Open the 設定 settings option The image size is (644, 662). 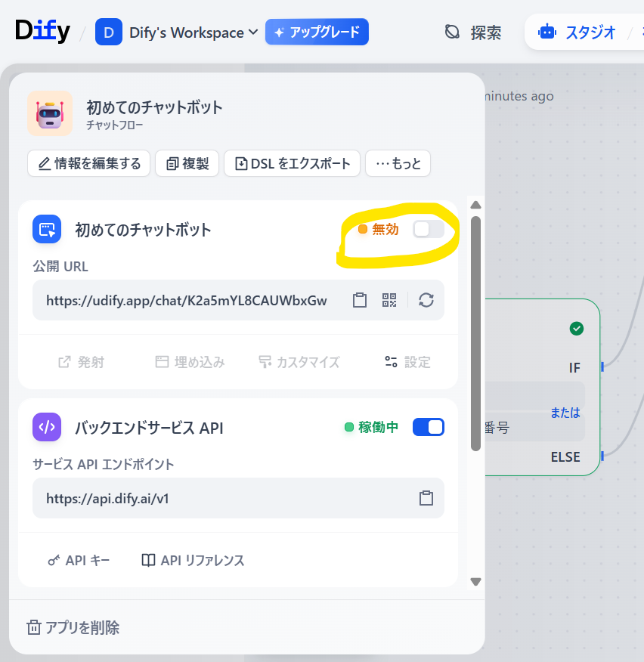tap(407, 362)
